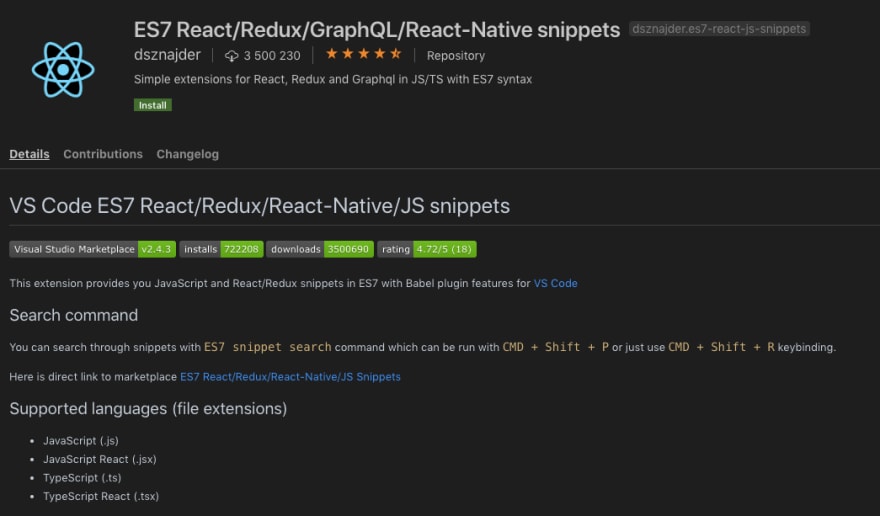The image size is (880, 516).
Task: Follow the VS Code hyperlink
Action: pos(555,283)
